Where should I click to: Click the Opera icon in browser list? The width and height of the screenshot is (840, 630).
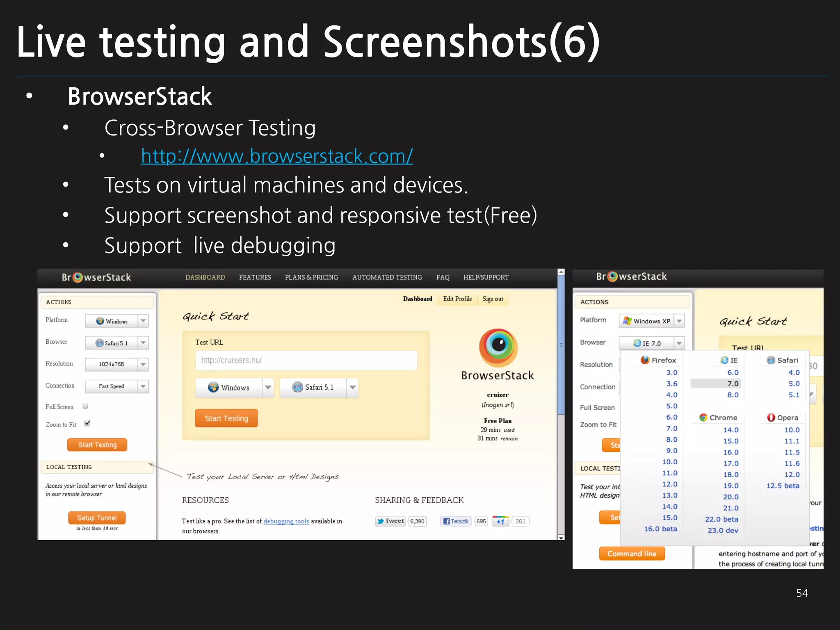771,418
